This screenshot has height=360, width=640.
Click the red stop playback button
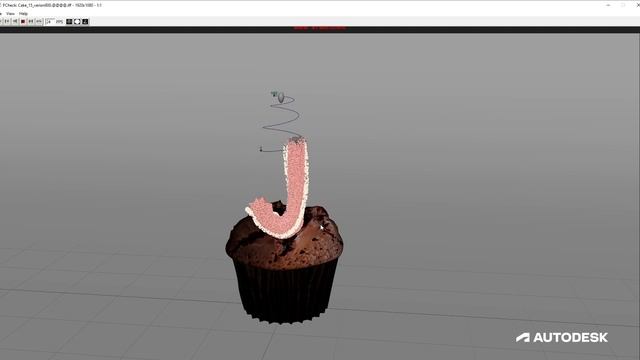pos(23,21)
